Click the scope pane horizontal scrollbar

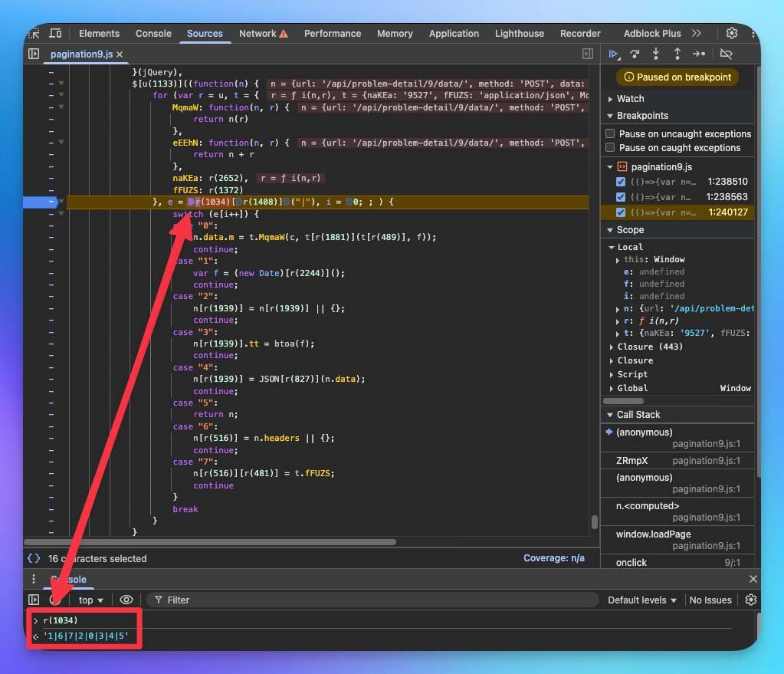pyautogui.click(x=623, y=401)
